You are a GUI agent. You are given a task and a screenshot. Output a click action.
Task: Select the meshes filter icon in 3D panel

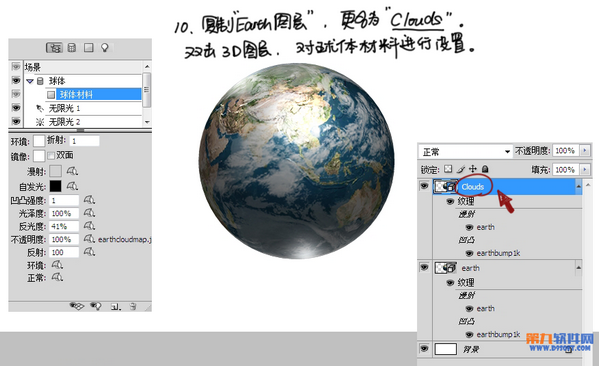(x=71, y=47)
